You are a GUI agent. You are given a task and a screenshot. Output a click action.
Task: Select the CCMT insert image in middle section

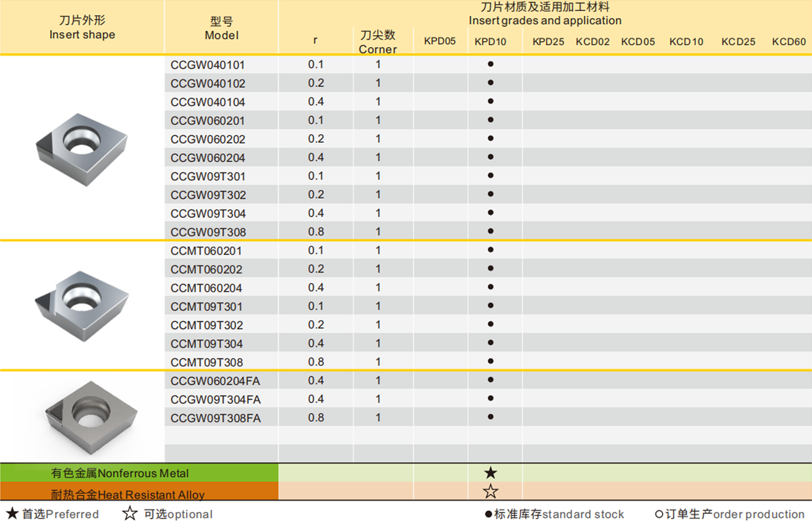point(82,305)
